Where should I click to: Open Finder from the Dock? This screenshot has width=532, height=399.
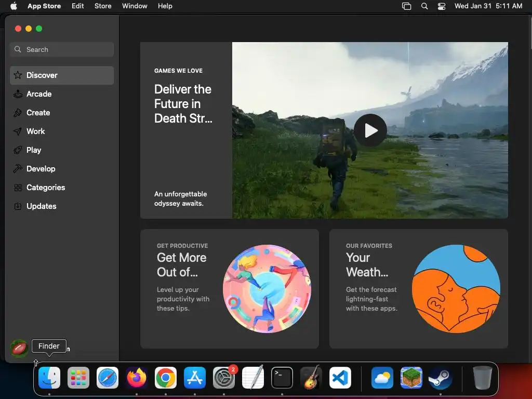click(x=49, y=378)
